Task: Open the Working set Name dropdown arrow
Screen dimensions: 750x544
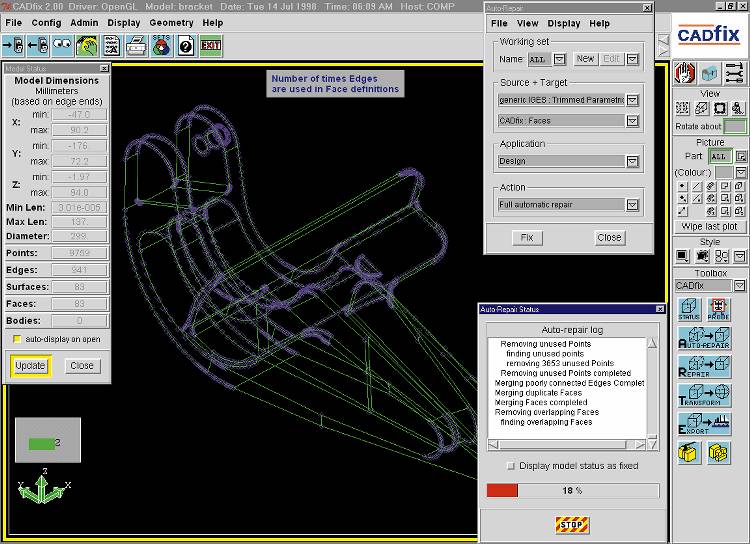Action: [559, 59]
